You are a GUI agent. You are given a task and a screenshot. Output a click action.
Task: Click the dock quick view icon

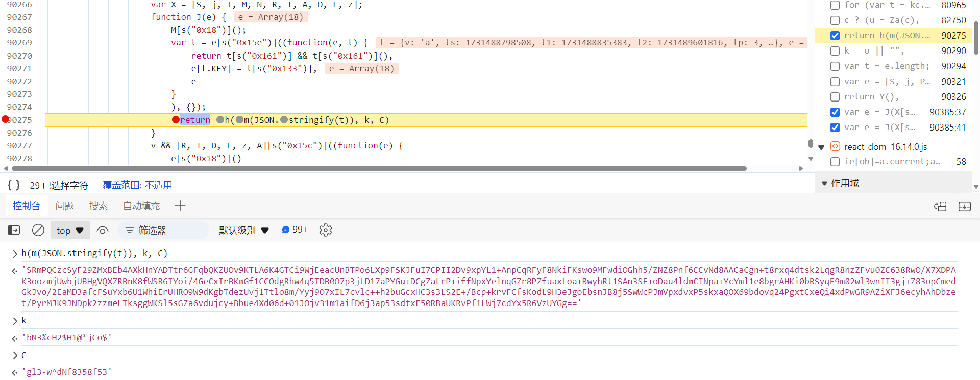point(940,206)
